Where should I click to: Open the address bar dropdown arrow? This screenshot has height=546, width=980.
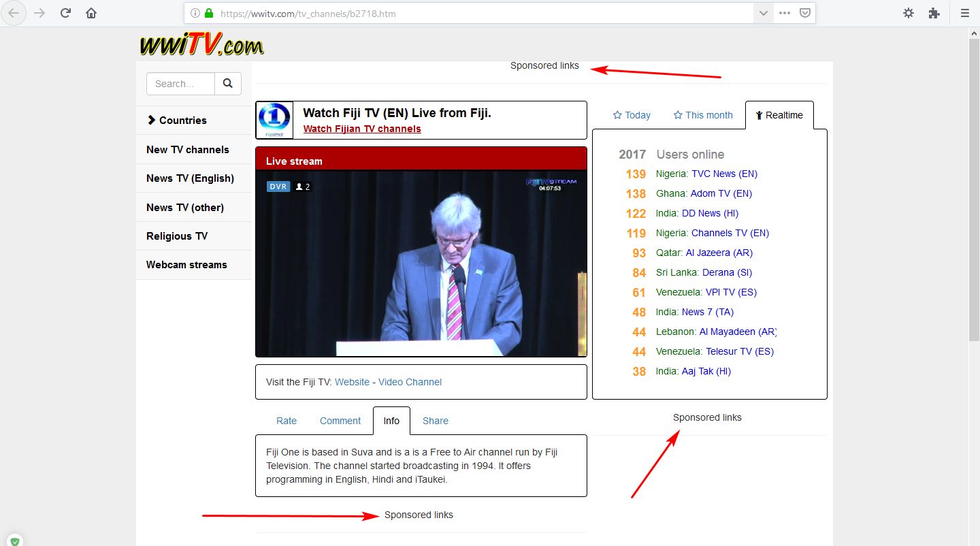764,13
